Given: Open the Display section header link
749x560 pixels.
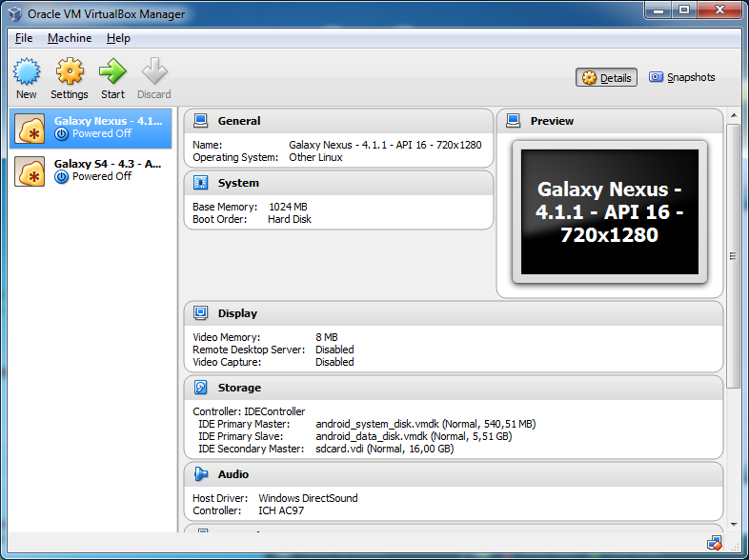Looking at the screenshot, I should click(x=237, y=313).
